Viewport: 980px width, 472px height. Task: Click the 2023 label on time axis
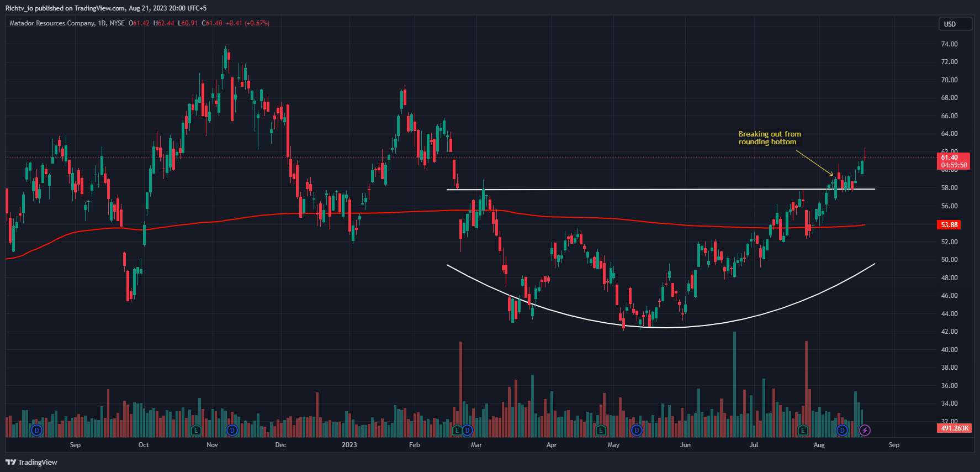(x=349, y=445)
